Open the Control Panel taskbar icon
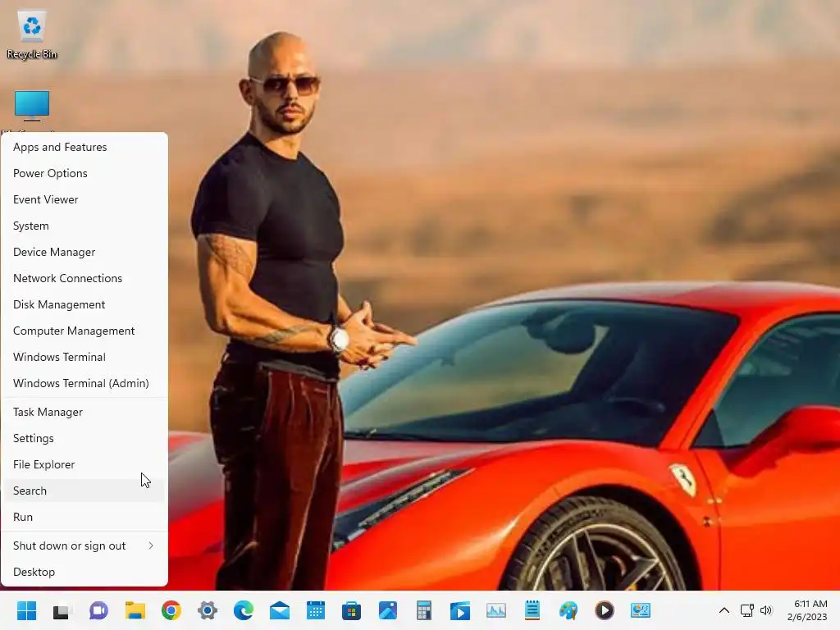 (640, 610)
